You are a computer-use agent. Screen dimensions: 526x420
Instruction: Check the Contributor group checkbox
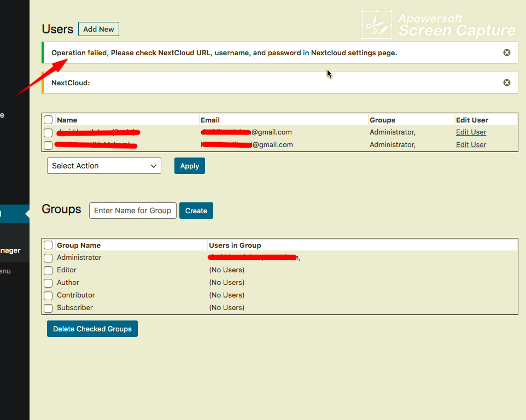(48, 295)
